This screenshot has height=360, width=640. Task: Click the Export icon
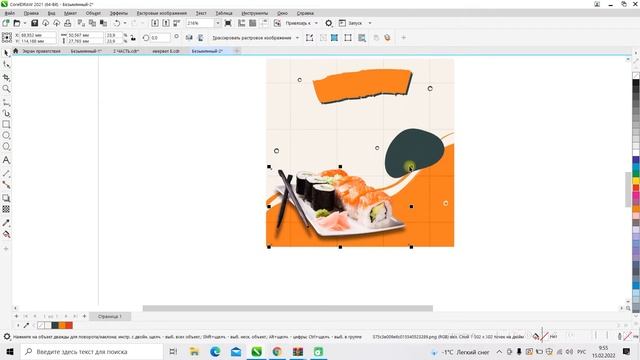point(166,23)
